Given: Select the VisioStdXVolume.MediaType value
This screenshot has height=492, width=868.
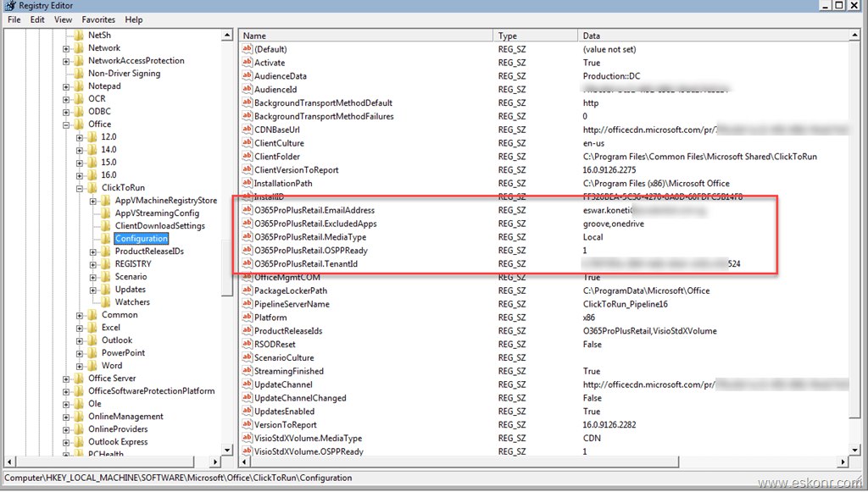Looking at the screenshot, I should click(x=308, y=438).
